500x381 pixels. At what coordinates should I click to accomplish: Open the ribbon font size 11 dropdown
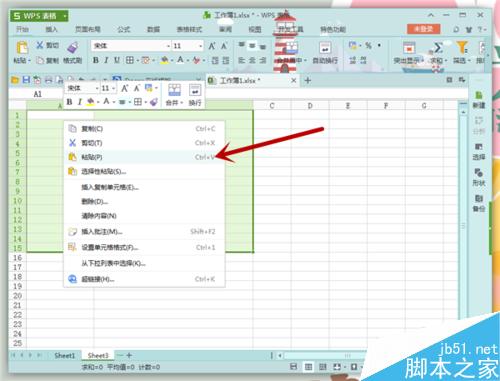[x=201, y=46]
